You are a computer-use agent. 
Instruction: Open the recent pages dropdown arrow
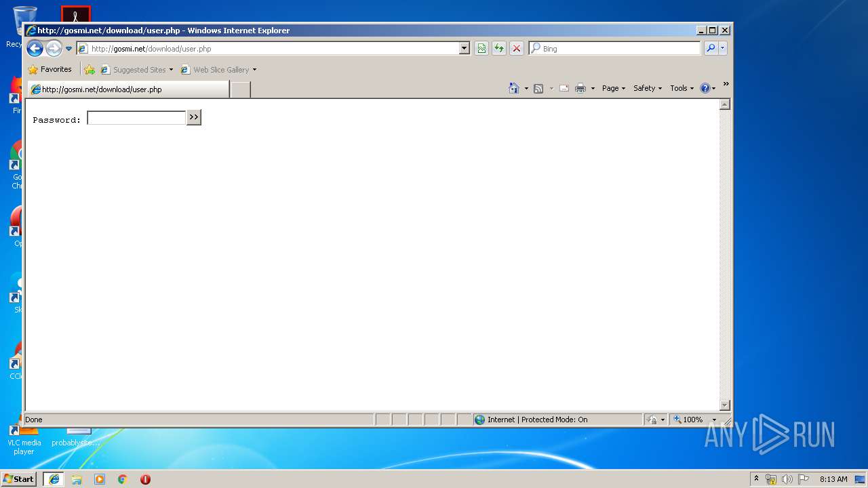[68, 49]
